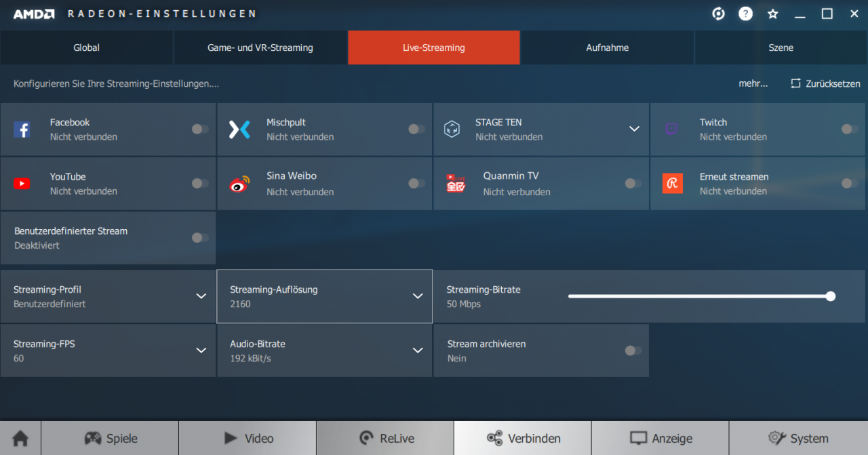
Task: Switch to Game- und VR-Streaming tab
Action: (x=260, y=47)
